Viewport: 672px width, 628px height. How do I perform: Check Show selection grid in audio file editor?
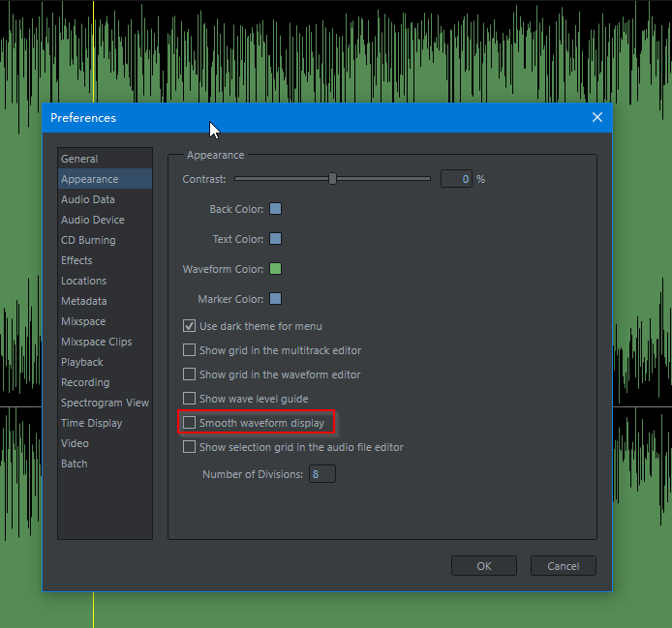click(190, 447)
